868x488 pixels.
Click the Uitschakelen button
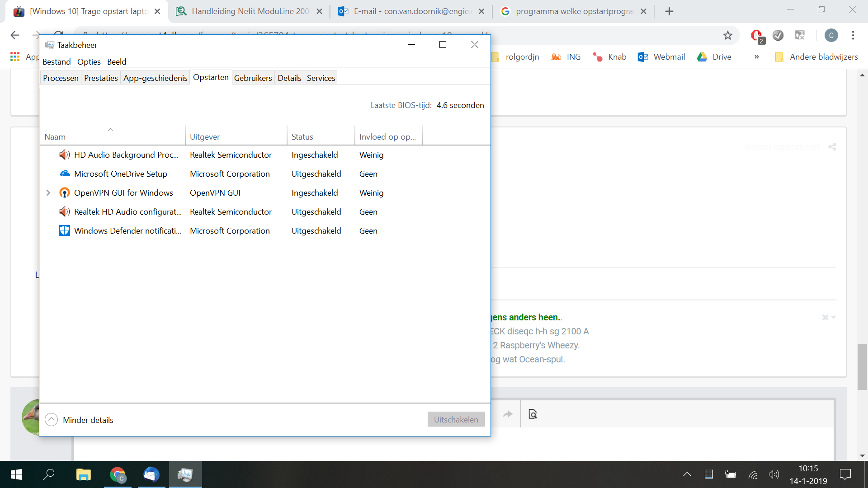point(456,419)
